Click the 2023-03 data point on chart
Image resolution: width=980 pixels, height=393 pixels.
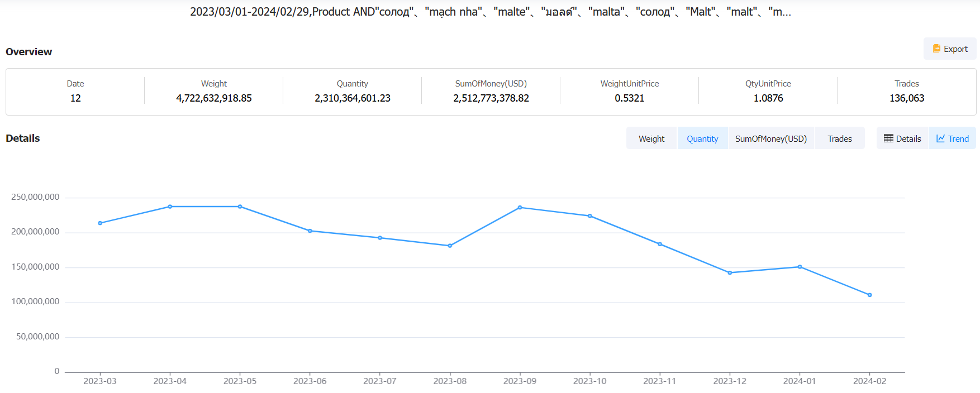click(100, 223)
